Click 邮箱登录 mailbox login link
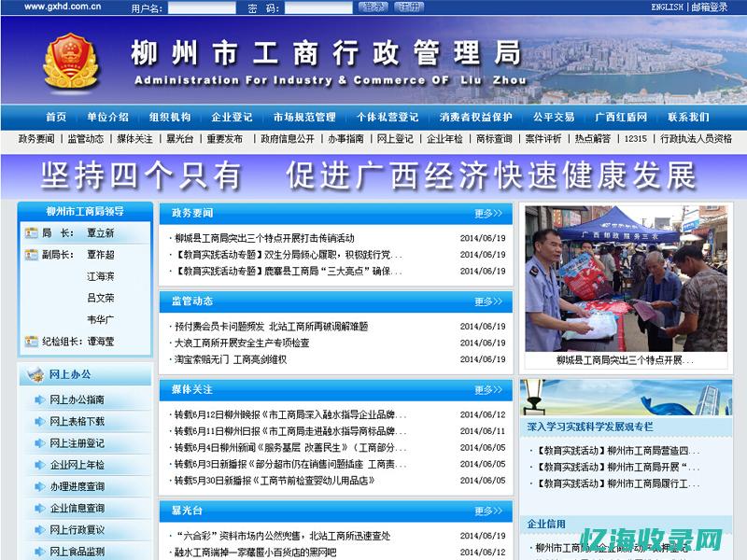The height and width of the screenshot is (560, 747). click(x=711, y=7)
